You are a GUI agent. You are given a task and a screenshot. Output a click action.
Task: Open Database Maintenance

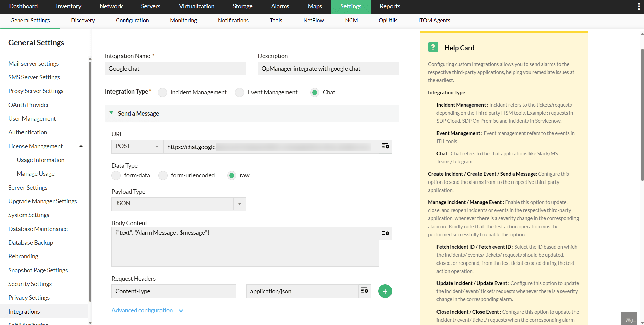pos(38,229)
